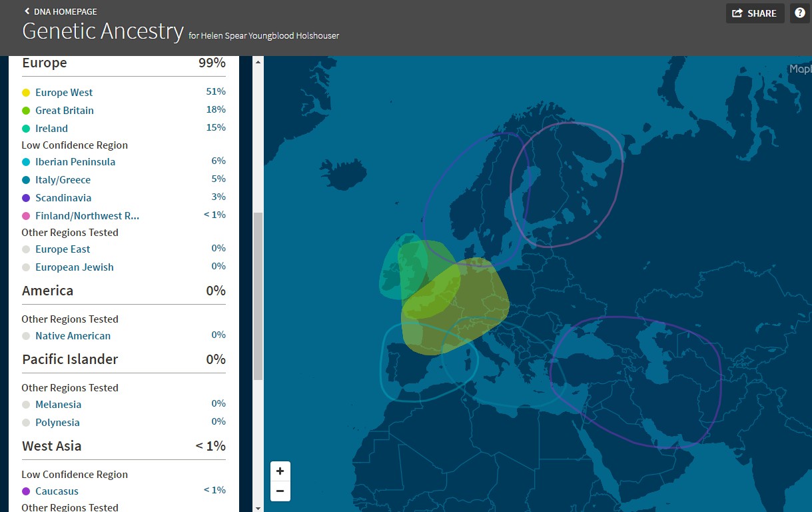Expand the Europe section heading
This screenshot has width=812, height=512.
[44, 63]
